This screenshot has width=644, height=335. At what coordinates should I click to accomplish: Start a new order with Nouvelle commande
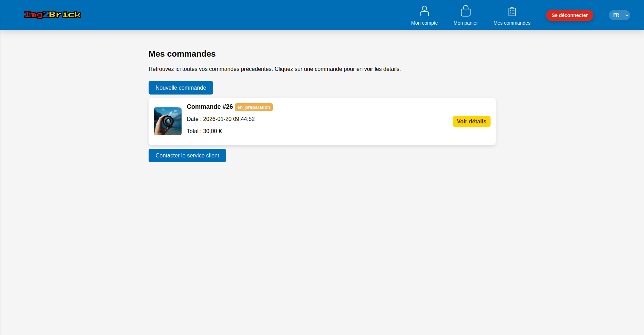tap(181, 88)
